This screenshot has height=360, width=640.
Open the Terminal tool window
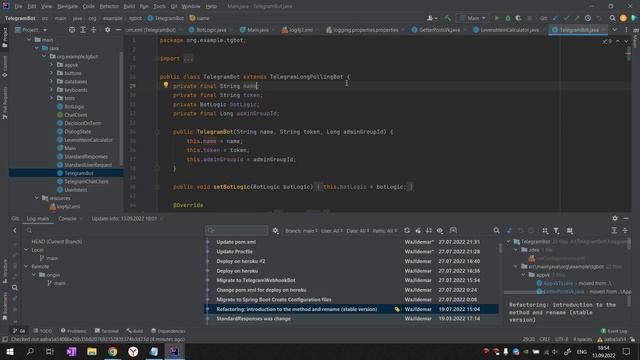[x=107, y=331]
